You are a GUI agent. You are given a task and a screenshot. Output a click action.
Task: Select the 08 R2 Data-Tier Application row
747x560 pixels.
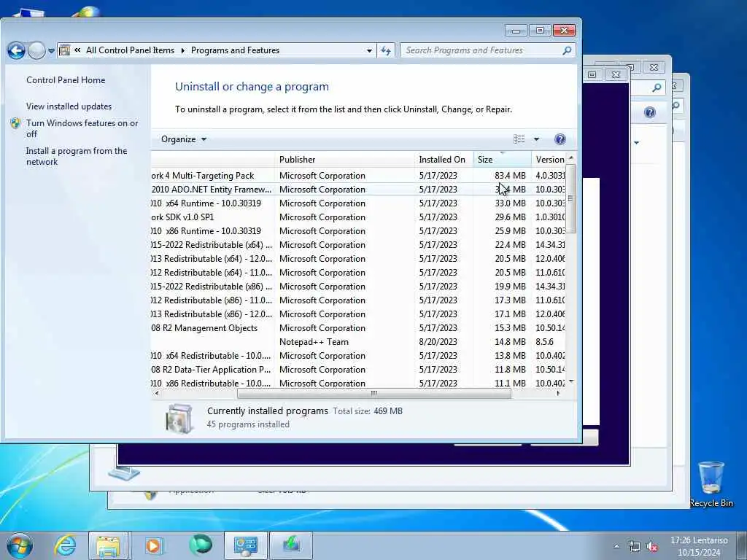359,370
